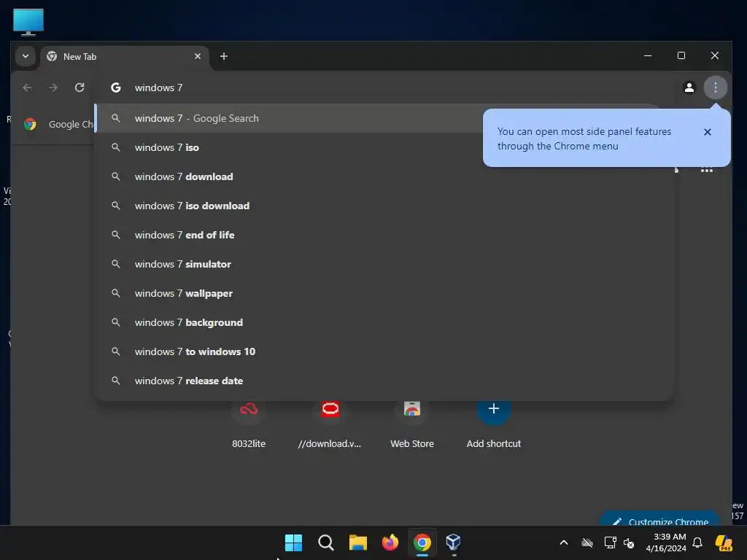
Task: Click the OneDrive cloud tray icon
Action: coord(587,542)
